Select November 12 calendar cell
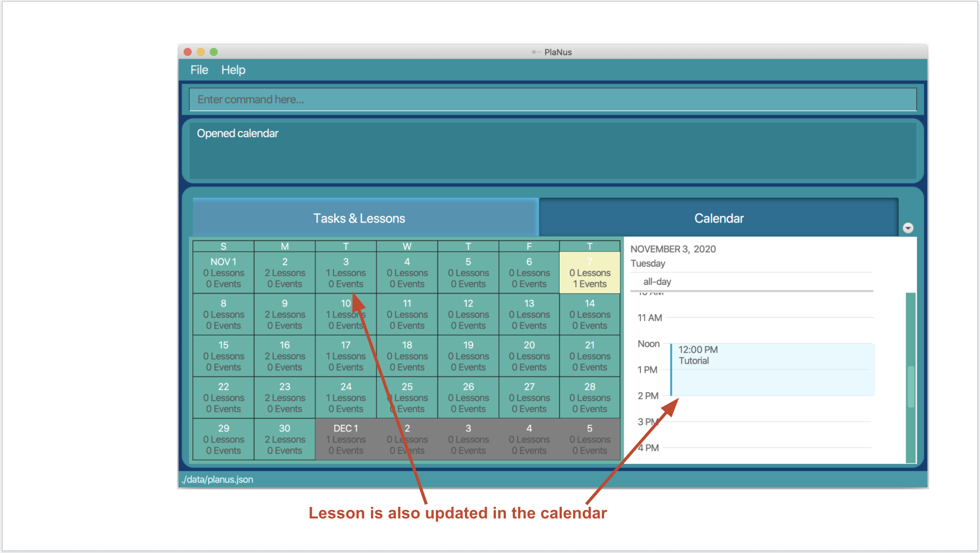980x553 pixels. point(468,314)
